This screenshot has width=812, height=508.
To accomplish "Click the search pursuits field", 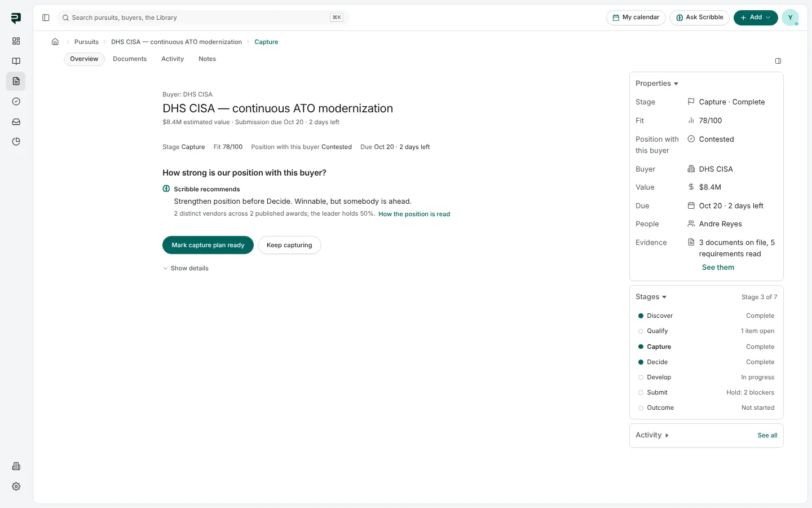I will pyautogui.click(x=203, y=17).
